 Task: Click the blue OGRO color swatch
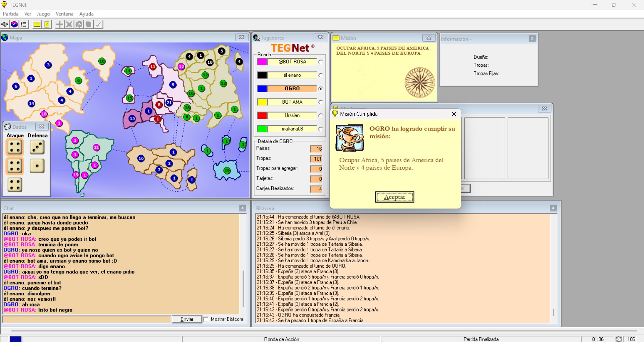(x=262, y=89)
